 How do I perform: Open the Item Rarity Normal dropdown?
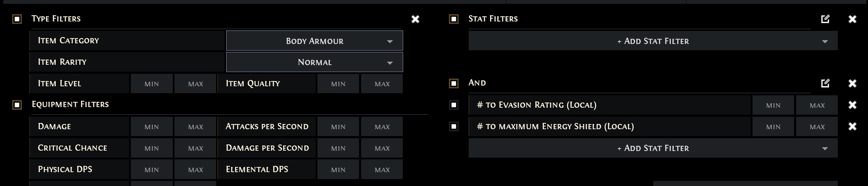(x=314, y=62)
